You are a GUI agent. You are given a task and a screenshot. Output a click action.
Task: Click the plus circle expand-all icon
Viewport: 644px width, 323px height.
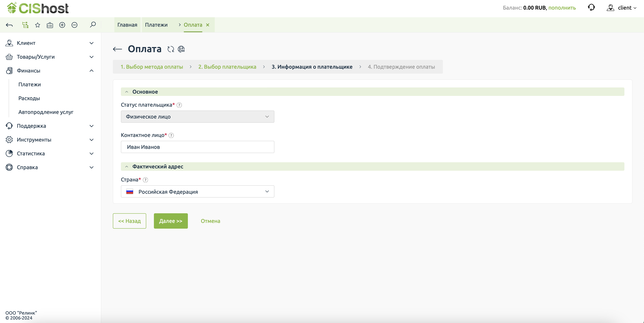tap(62, 25)
